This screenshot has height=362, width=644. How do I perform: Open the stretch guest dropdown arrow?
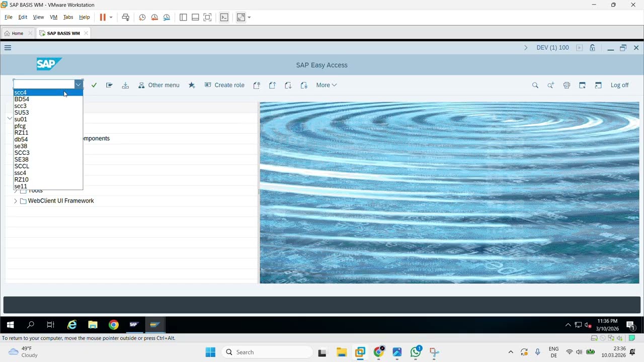[249, 17]
